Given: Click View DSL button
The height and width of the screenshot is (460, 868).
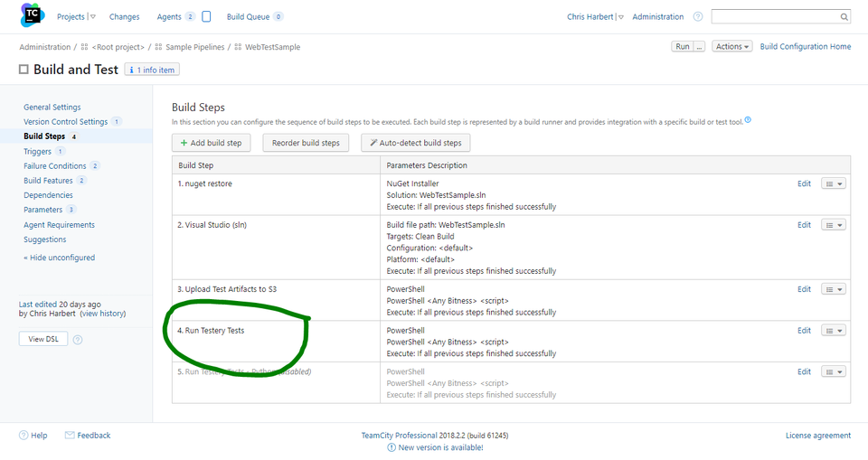Looking at the screenshot, I should (x=43, y=339).
